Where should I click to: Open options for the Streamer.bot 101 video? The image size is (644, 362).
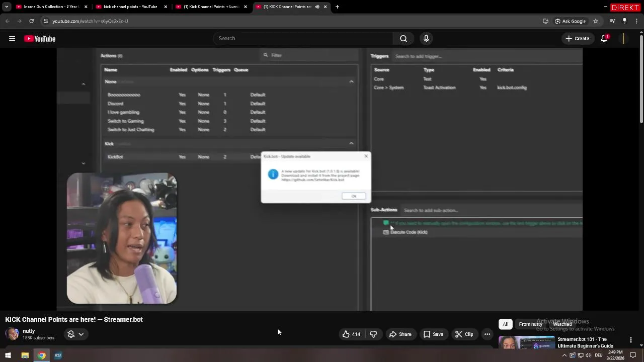point(631,340)
